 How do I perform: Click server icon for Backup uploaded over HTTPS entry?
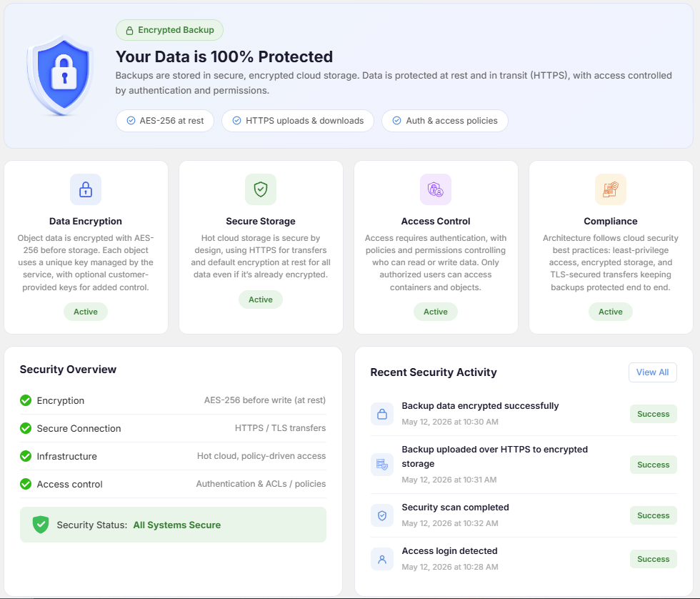pyautogui.click(x=382, y=465)
